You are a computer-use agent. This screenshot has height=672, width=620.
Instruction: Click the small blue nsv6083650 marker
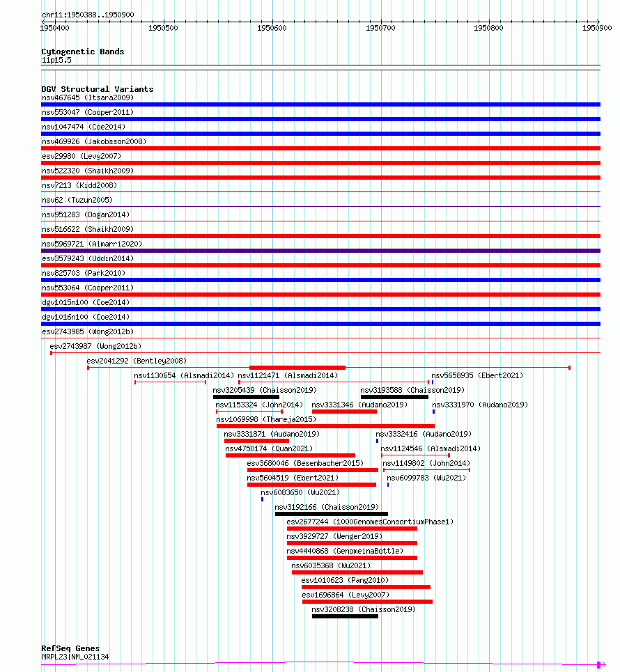(x=263, y=499)
